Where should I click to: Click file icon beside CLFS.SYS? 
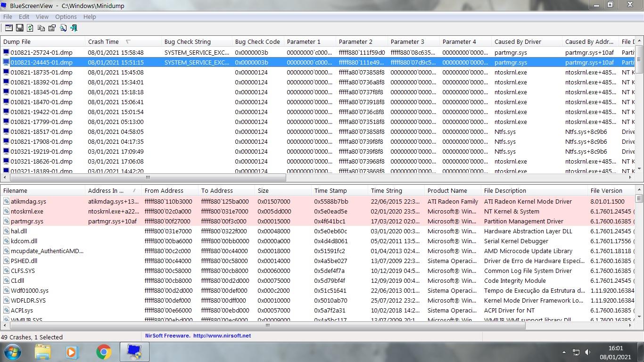tap(6, 271)
